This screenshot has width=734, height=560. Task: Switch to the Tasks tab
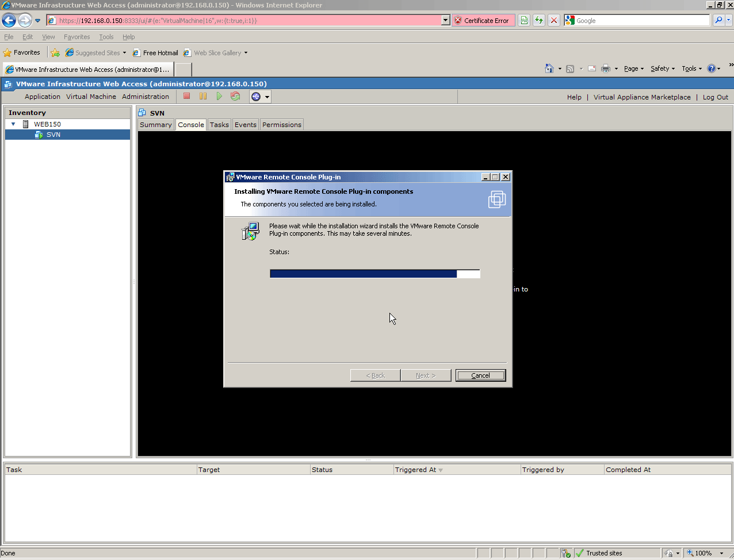[219, 125]
